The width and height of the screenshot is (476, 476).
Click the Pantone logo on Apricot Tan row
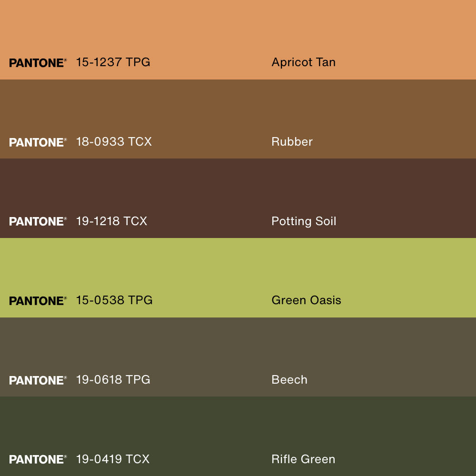point(38,63)
